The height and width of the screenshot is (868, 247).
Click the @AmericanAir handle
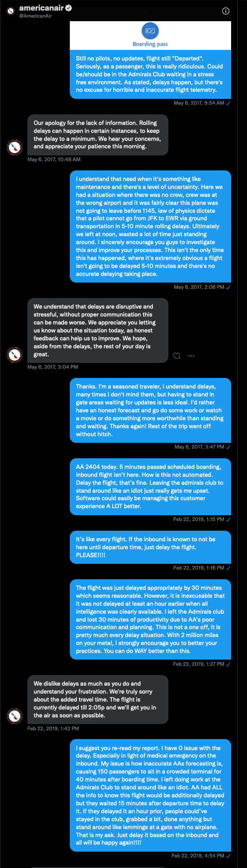(x=35, y=16)
